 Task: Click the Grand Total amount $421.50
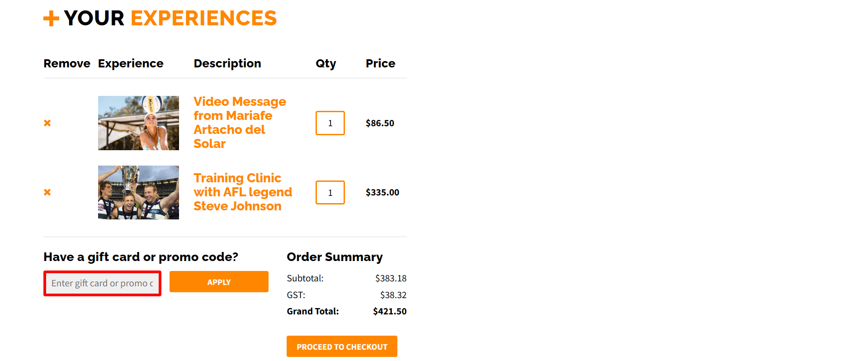point(389,311)
